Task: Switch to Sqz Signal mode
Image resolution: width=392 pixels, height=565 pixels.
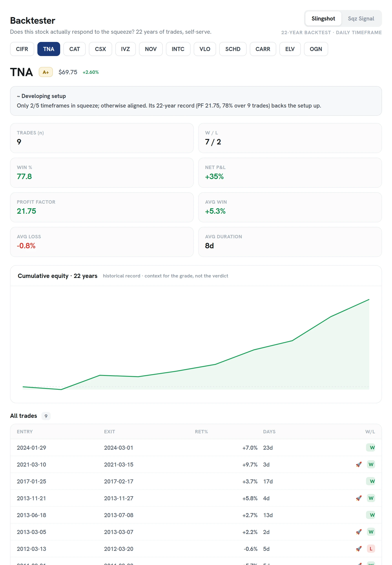Action: (361, 18)
